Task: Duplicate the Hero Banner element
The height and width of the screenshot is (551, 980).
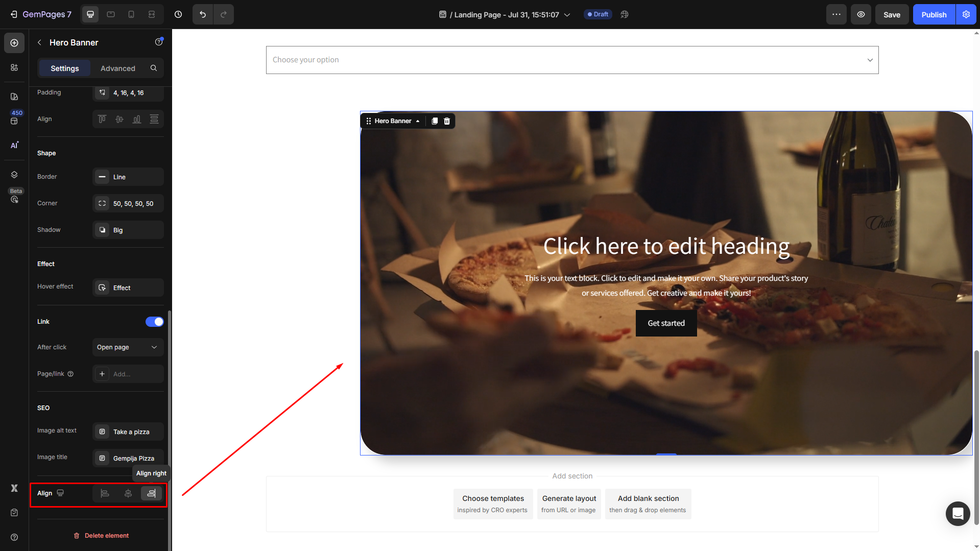Action: tap(435, 121)
